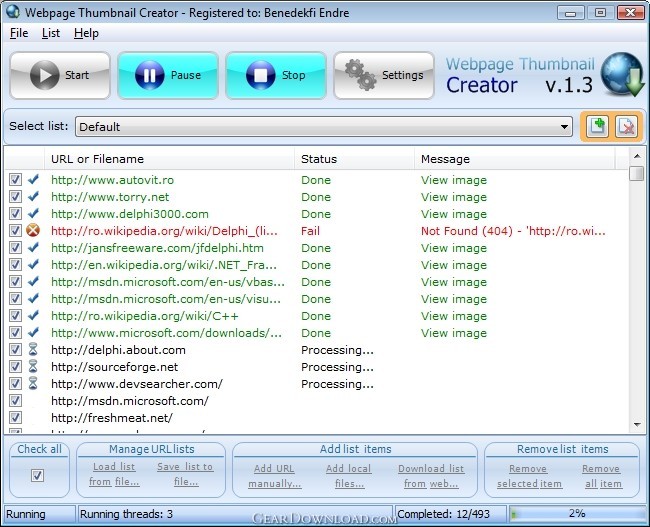Click the vertical scrollbar thumb
Image resolution: width=650 pixels, height=527 pixels.
[x=636, y=173]
